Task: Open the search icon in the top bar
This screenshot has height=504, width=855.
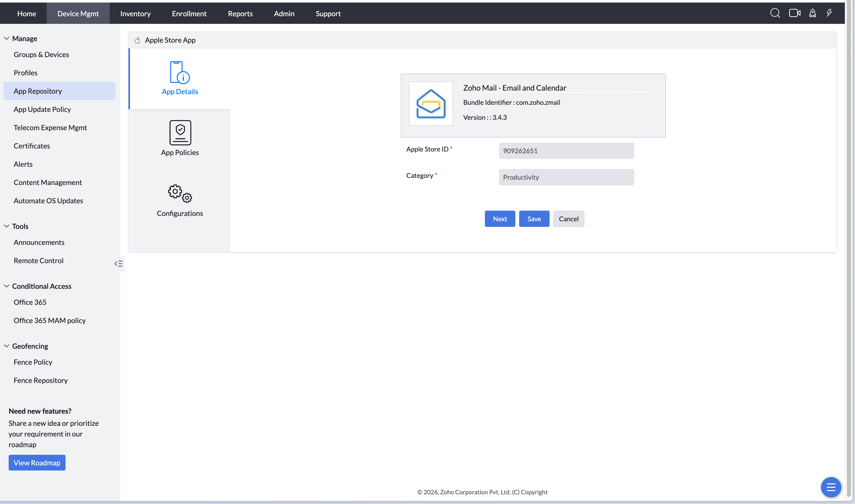Action: coord(775,13)
